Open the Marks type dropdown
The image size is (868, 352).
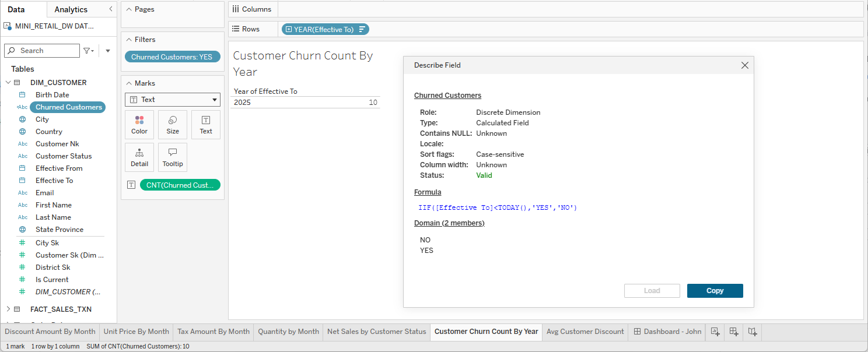(x=173, y=100)
